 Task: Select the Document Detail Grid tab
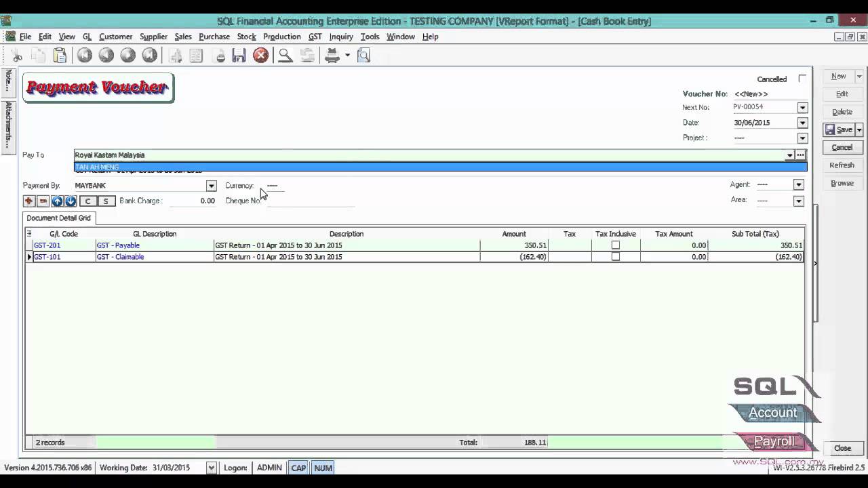(x=58, y=218)
